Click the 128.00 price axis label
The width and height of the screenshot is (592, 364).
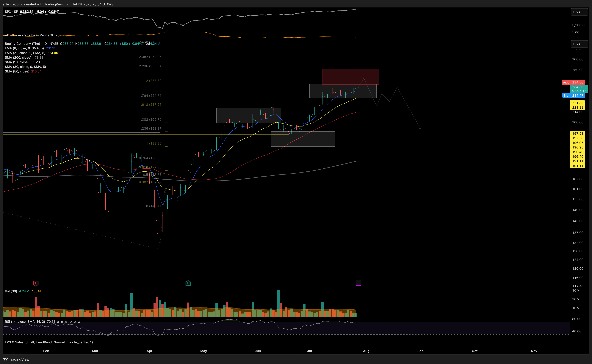click(x=578, y=251)
